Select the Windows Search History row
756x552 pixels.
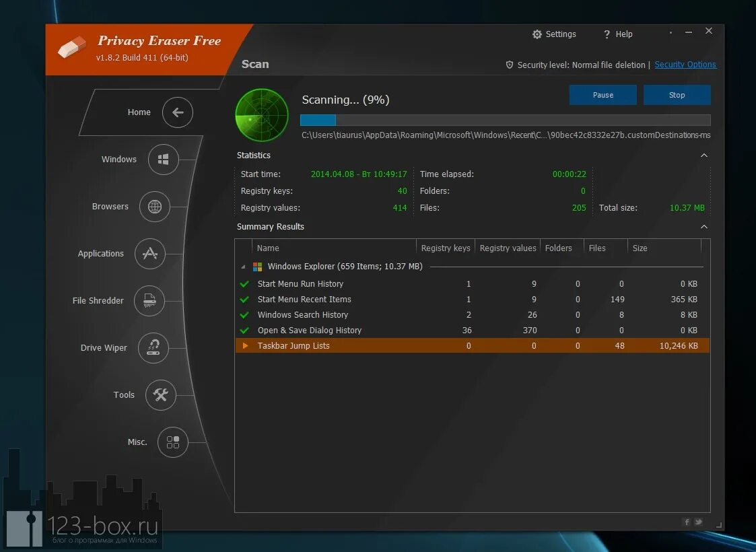(x=472, y=315)
